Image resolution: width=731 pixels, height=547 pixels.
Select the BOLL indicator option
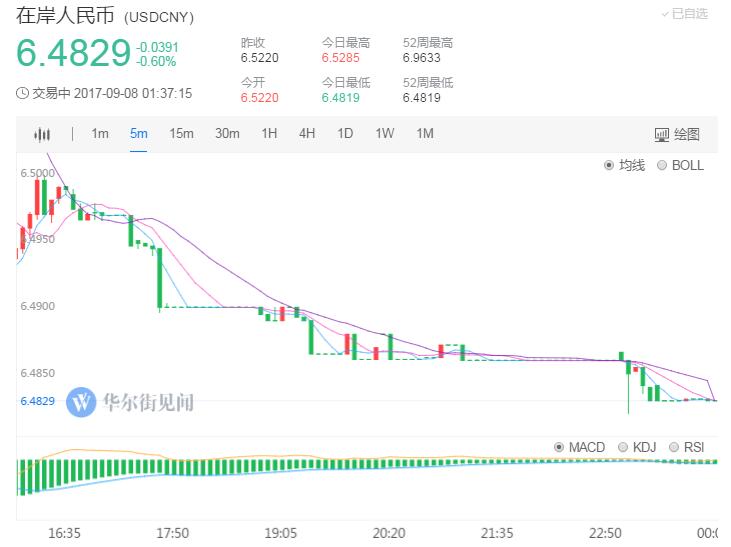662,165
